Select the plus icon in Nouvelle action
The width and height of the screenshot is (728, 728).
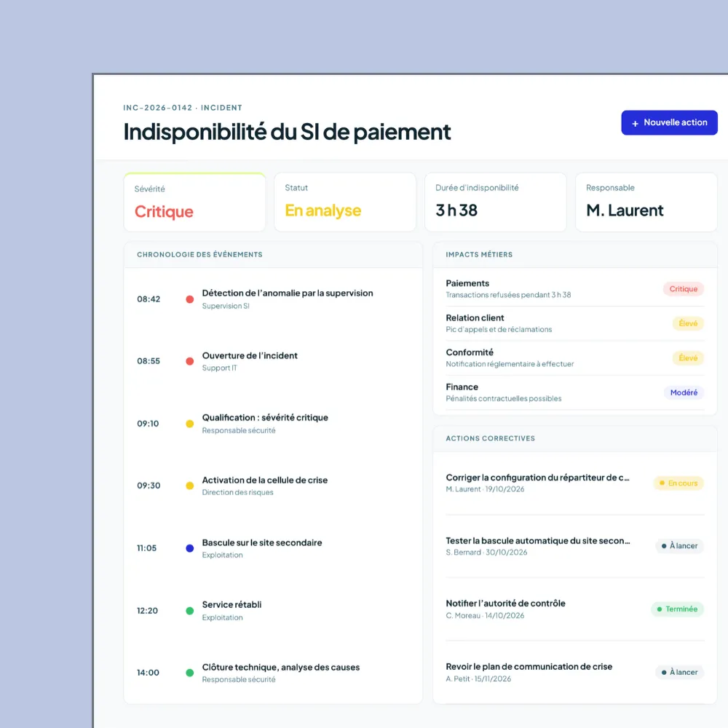click(x=635, y=124)
